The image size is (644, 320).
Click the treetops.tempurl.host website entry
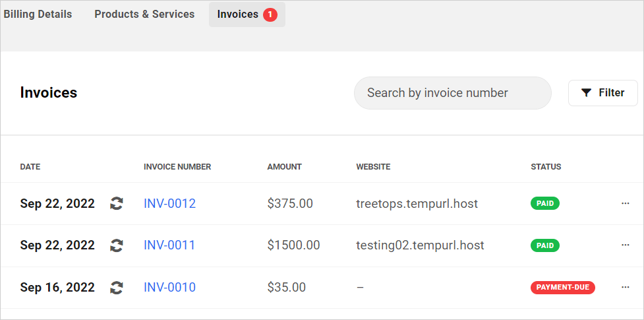(x=417, y=203)
